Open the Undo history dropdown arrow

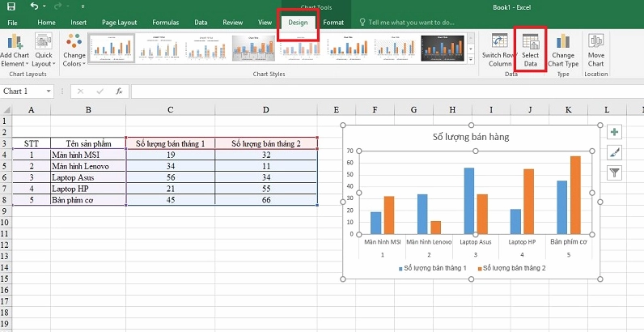point(44,6)
